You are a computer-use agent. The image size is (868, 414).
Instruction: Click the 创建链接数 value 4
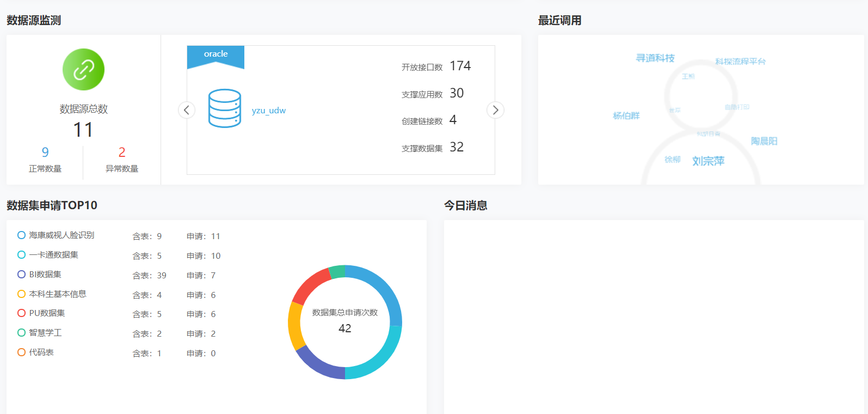pos(453,120)
